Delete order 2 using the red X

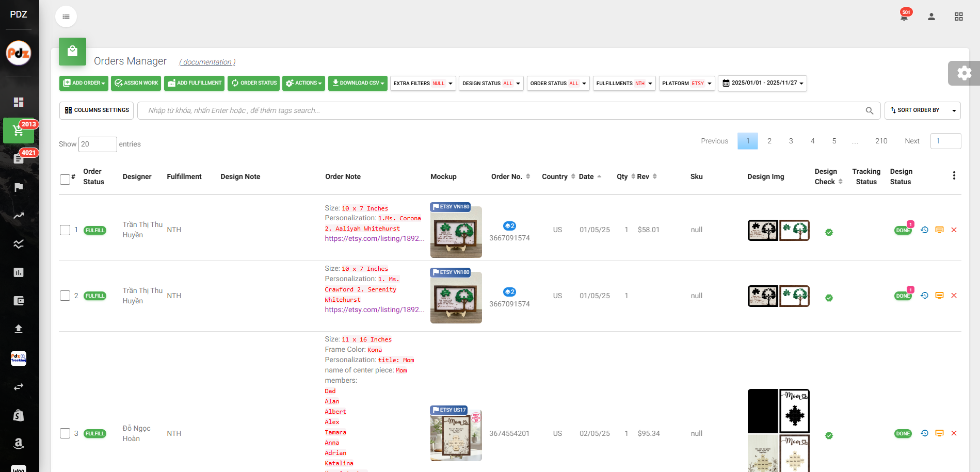954,296
